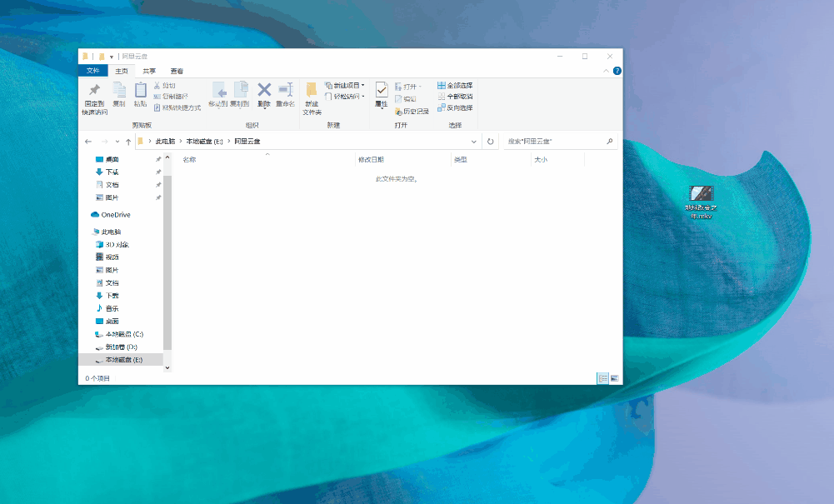Switch to large icons view in status bar

pos(615,378)
